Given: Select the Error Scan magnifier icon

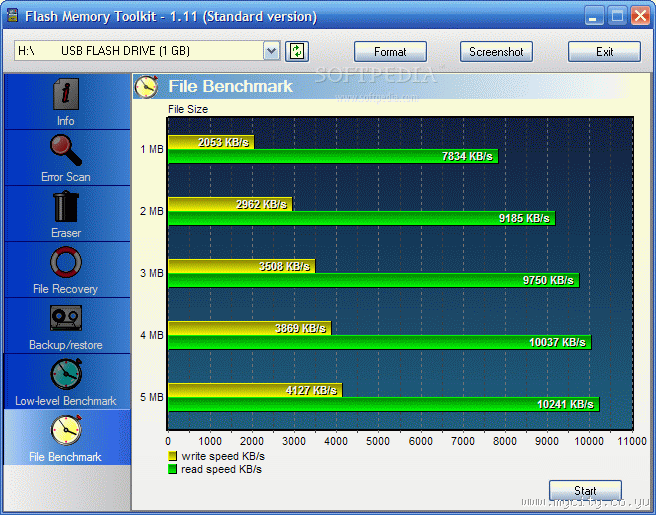Looking at the screenshot, I should 66,150.
